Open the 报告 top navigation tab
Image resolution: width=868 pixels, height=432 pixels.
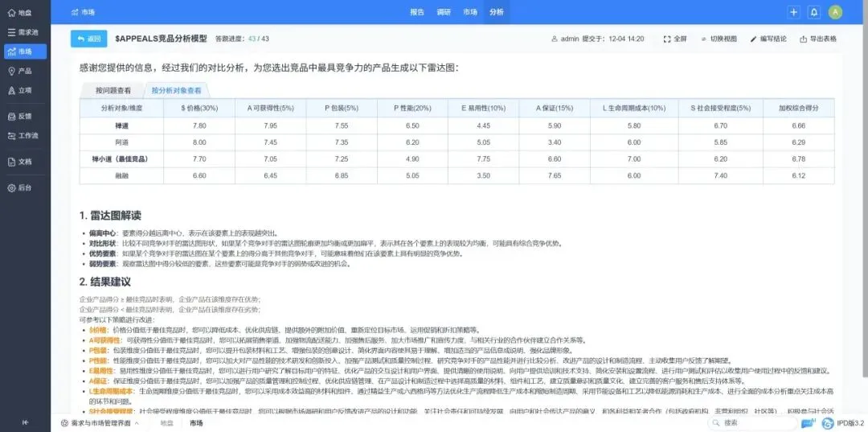(x=417, y=12)
